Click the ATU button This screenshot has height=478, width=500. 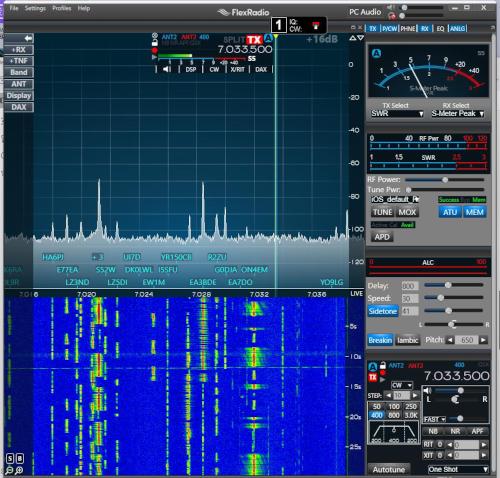point(450,212)
